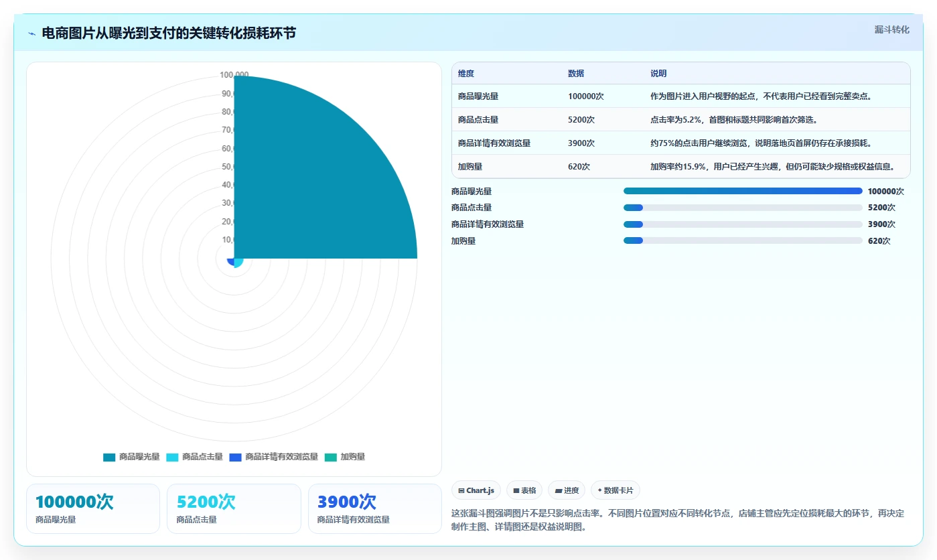The height and width of the screenshot is (560, 937).
Task: Toggle the 商品曝光量 legend item
Action: [x=131, y=457]
